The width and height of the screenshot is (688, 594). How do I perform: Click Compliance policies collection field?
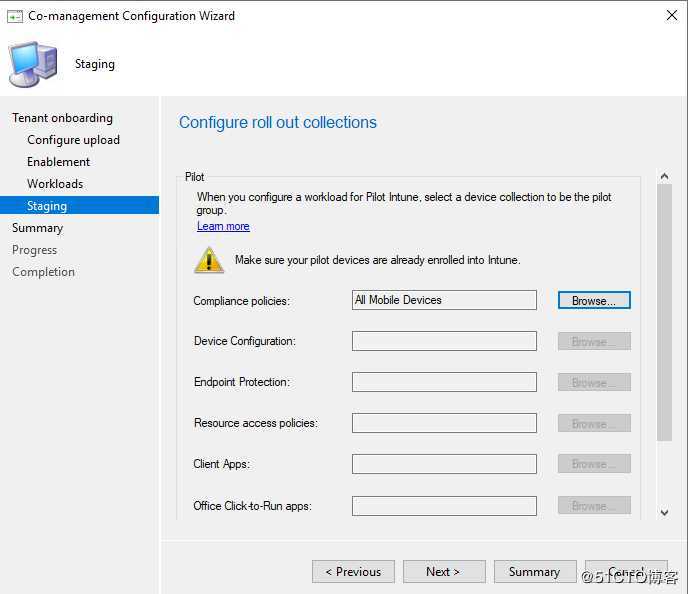pyautogui.click(x=444, y=300)
